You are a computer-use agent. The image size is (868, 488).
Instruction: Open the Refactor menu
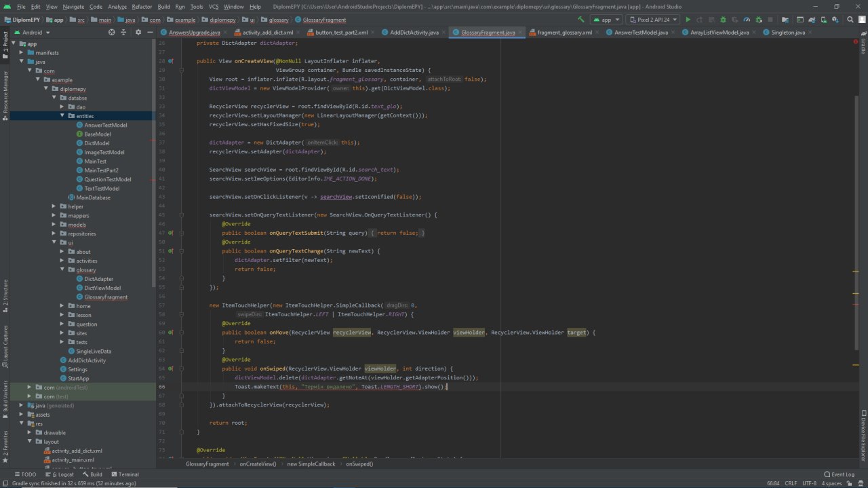click(x=142, y=6)
